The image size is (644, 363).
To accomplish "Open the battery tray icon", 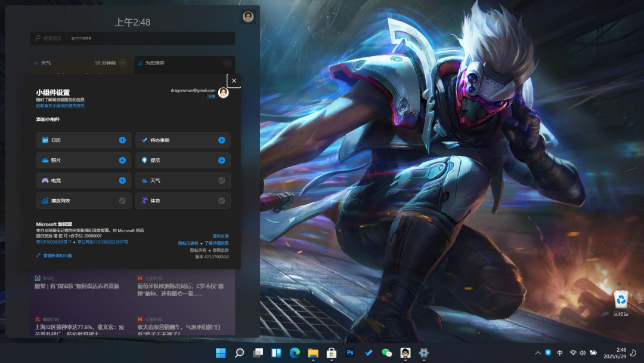I will [x=593, y=353].
